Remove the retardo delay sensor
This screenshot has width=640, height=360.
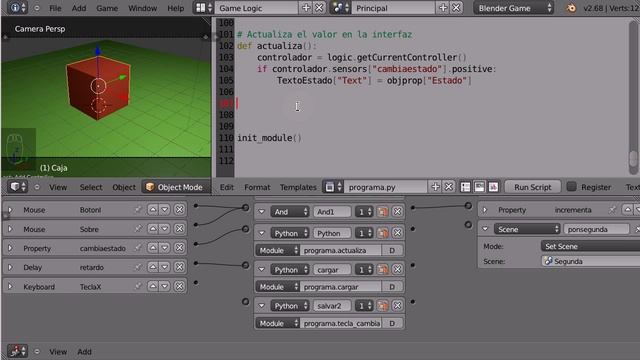click(179, 267)
